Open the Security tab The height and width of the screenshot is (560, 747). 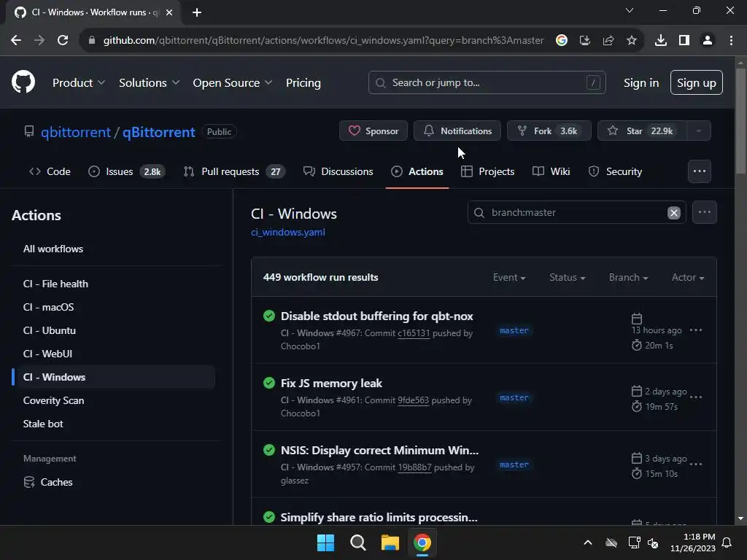615,171
